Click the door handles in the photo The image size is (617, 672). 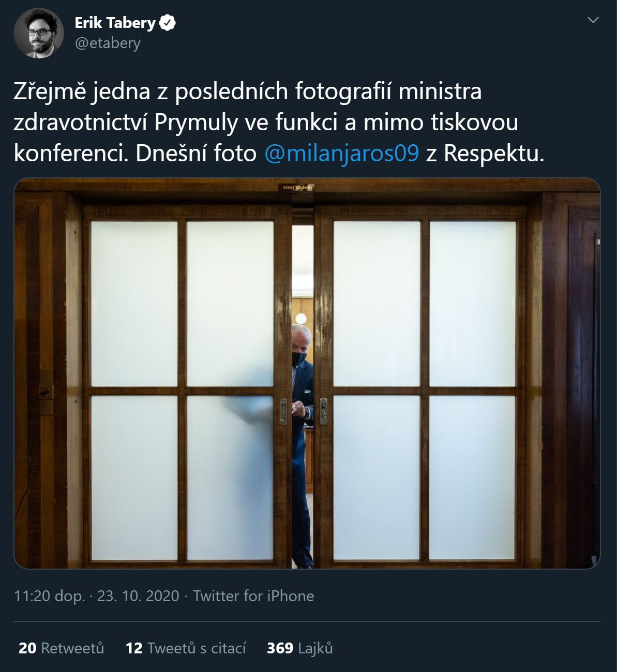pos(303,411)
